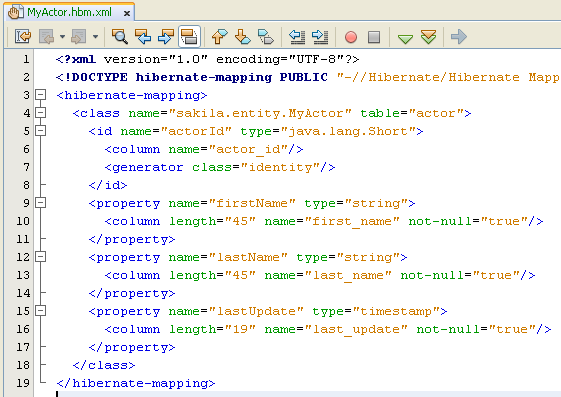Click the table="actor" attribute value
Image resolution: width=561 pixels, height=397 pixels.
click(x=436, y=113)
